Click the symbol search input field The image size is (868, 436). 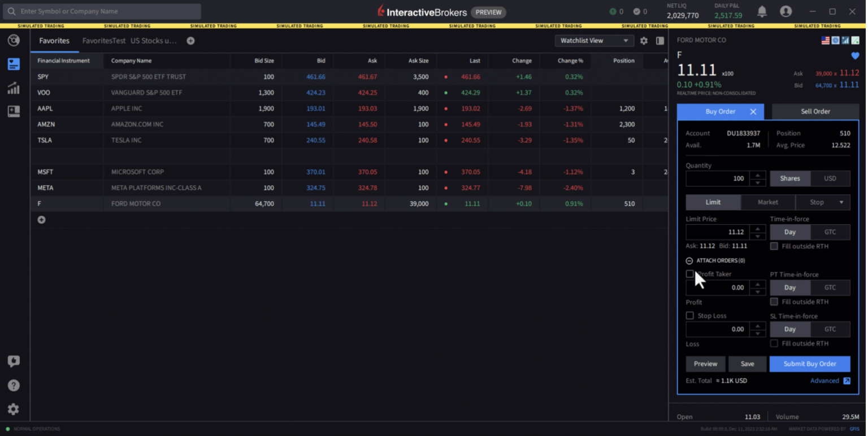pos(102,11)
